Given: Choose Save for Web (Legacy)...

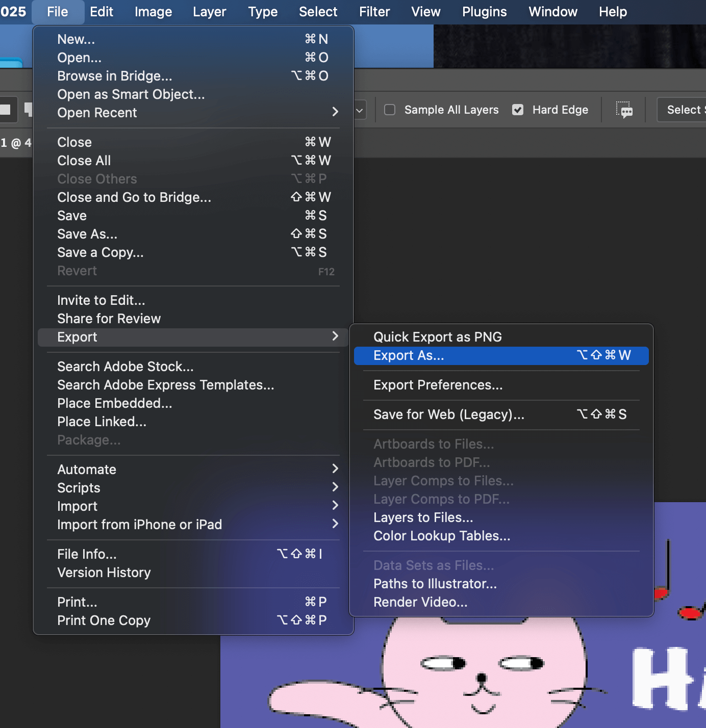Looking at the screenshot, I should point(501,414).
